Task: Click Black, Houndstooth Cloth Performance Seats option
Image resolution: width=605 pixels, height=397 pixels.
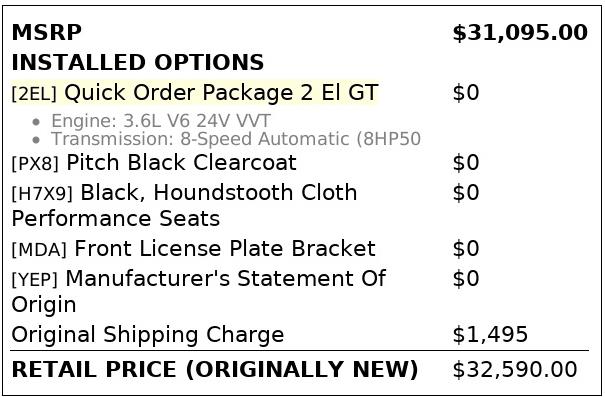Action: pos(184,205)
